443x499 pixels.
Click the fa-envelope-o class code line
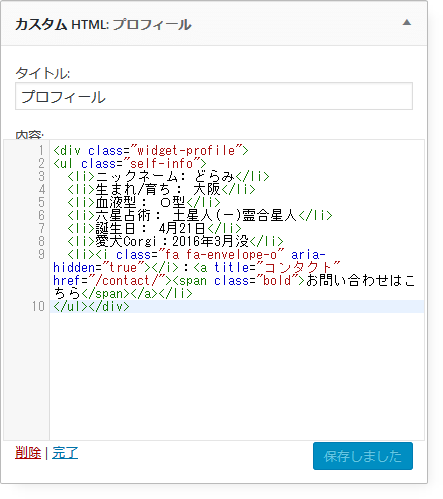(196, 255)
